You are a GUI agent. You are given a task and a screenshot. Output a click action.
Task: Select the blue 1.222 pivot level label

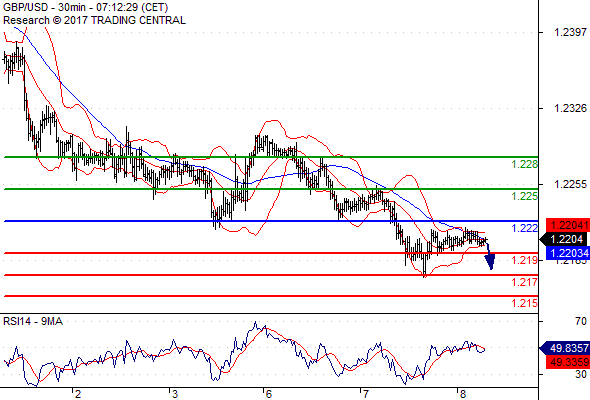(525, 228)
